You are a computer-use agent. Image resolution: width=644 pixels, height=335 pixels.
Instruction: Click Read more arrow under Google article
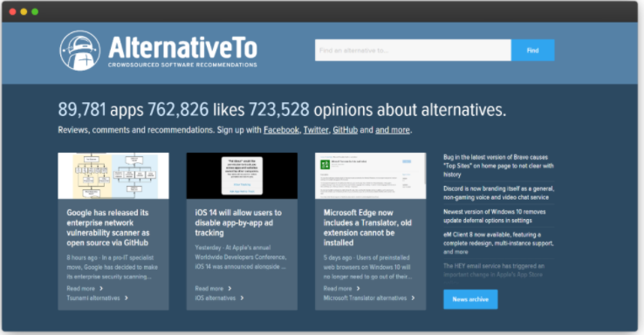(101, 289)
